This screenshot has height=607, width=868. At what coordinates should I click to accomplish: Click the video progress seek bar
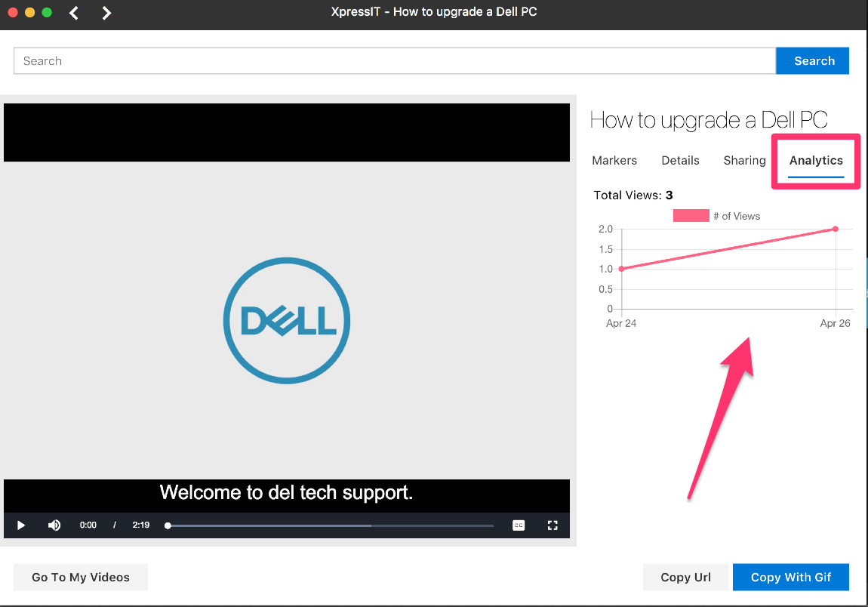pyautogui.click(x=330, y=525)
